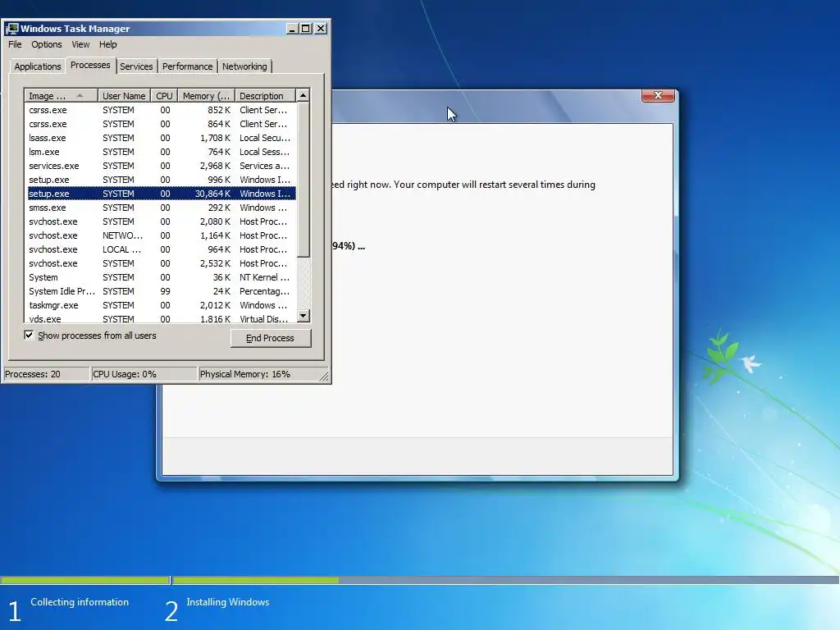The width and height of the screenshot is (840, 630).
Task: Close the Windows setup dialog with X
Action: click(x=658, y=95)
